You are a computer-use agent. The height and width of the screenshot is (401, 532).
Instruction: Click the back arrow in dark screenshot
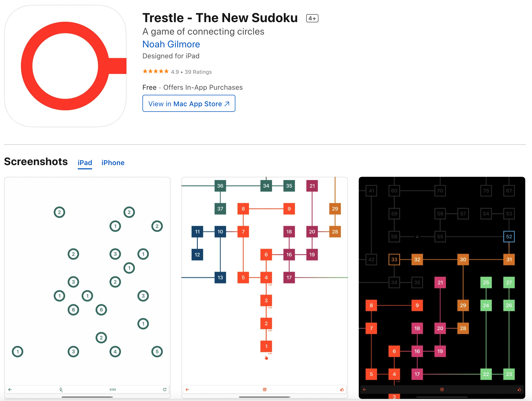click(x=365, y=390)
